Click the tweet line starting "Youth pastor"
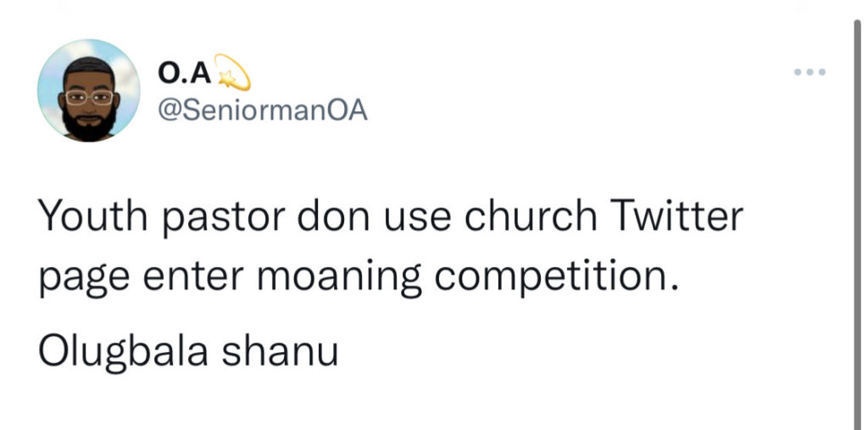 pyautogui.click(x=391, y=219)
